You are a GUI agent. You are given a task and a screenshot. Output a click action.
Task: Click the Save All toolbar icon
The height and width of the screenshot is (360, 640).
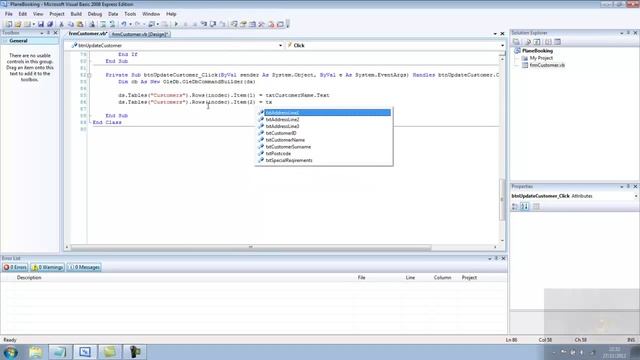click(50, 24)
